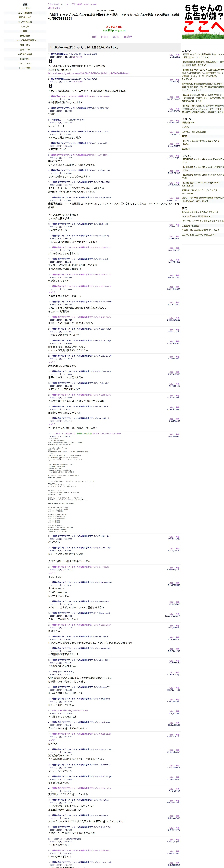This screenshot has height=868, width=224.
Task: Click the 最新50 thread navigation link
Action: [x=128, y=37]
